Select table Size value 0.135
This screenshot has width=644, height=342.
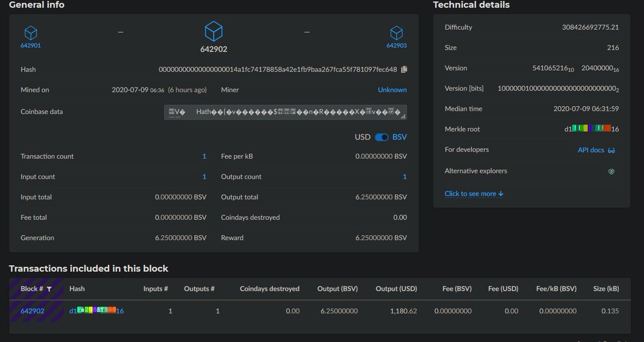click(610, 311)
